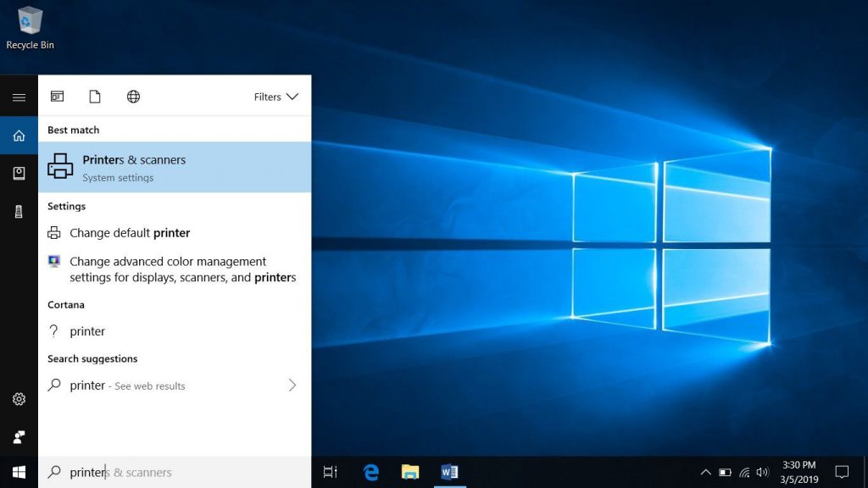
Task: Open File Explorer from taskbar
Action: coord(410,472)
